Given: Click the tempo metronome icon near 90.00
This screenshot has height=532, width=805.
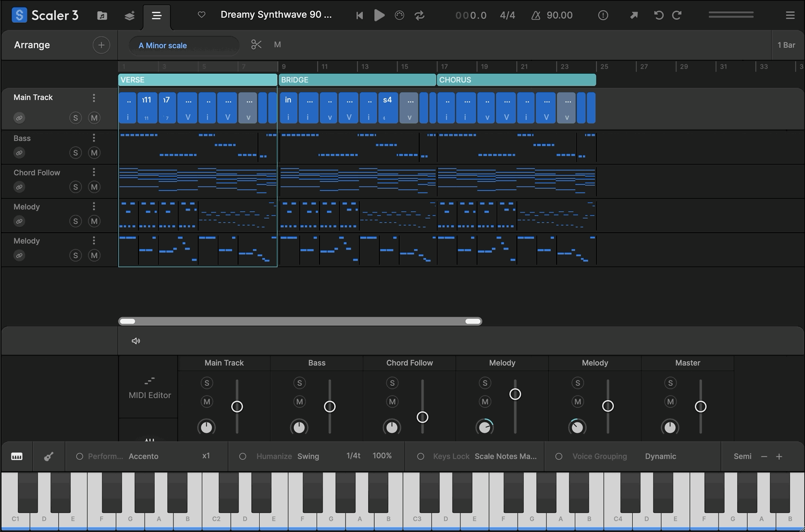Looking at the screenshot, I should point(536,15).
